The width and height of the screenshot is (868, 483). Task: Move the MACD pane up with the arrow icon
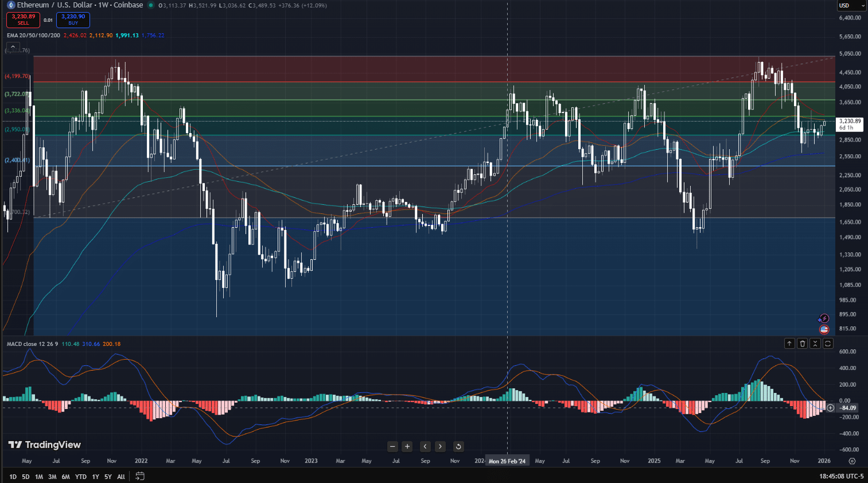(x=789, y=343)
